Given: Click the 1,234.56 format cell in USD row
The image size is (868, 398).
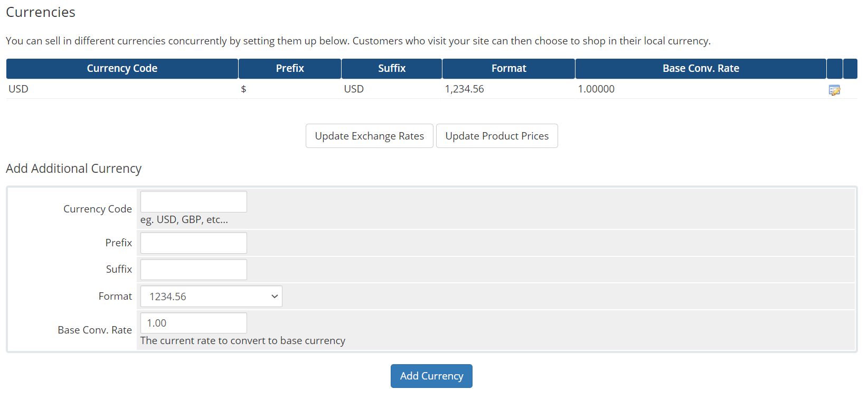Looking at the screenshot, I should pos(464,89).
